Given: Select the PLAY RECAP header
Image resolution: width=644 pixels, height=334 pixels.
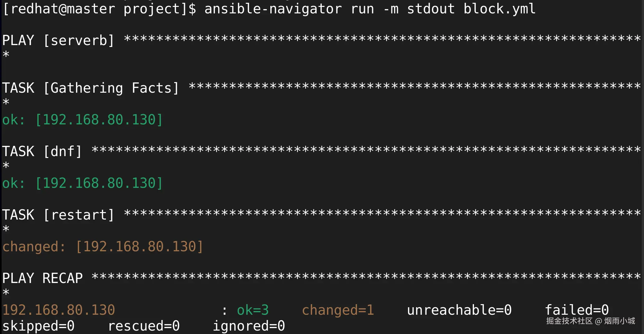Looking at the screenshot, I should point(43,278).
